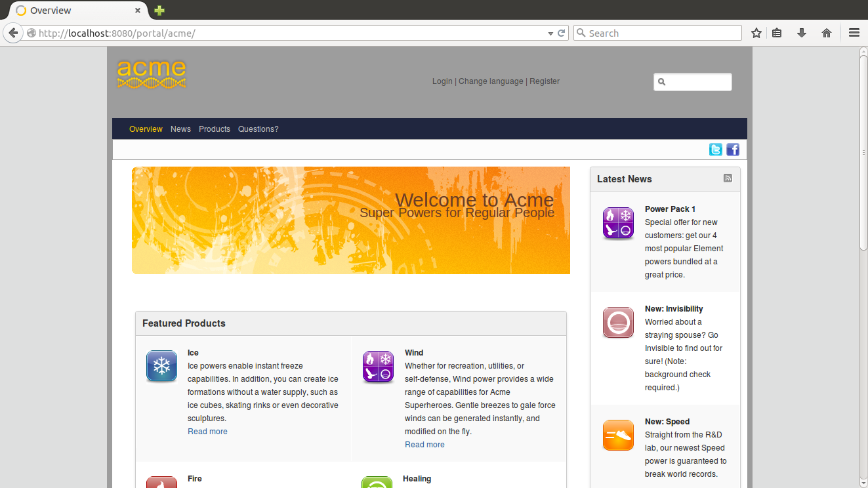
Task: Click the Login link
Action: coord(442,81)
